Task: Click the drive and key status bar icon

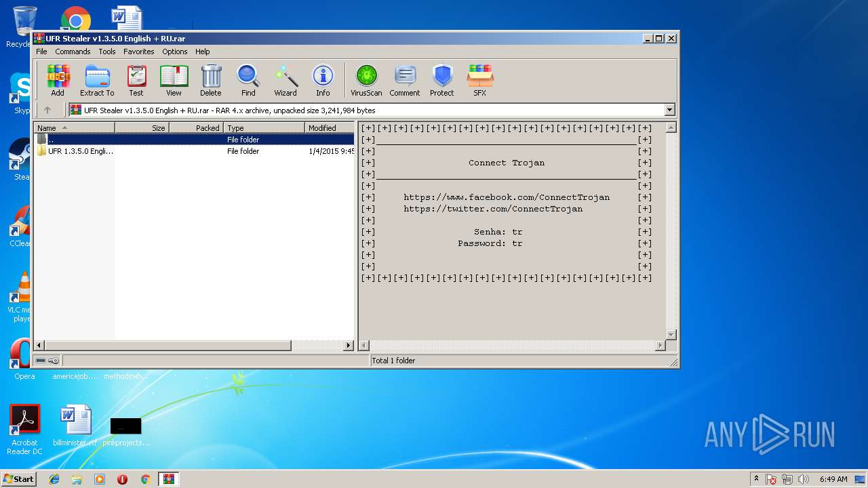Action: (x=47, y=361)
